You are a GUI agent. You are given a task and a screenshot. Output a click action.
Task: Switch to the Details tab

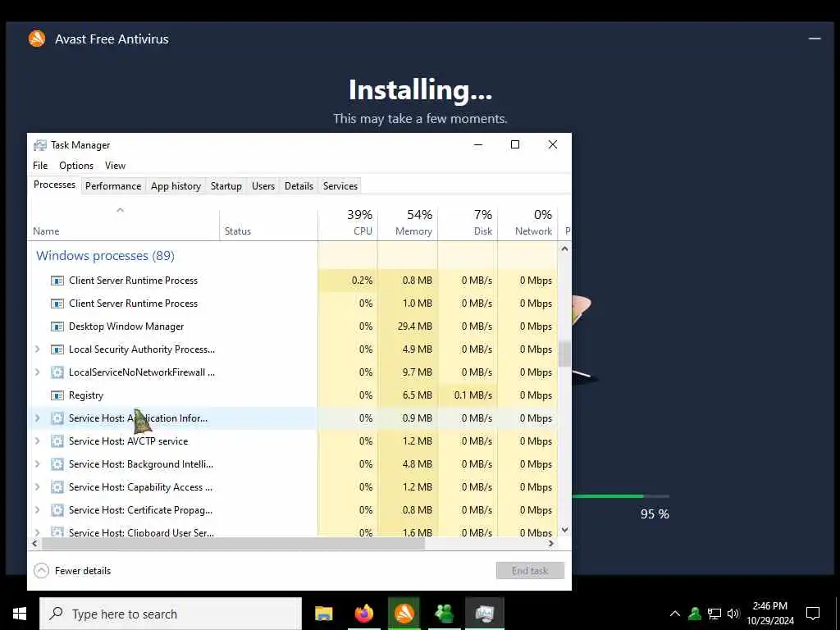pos(299,186)
